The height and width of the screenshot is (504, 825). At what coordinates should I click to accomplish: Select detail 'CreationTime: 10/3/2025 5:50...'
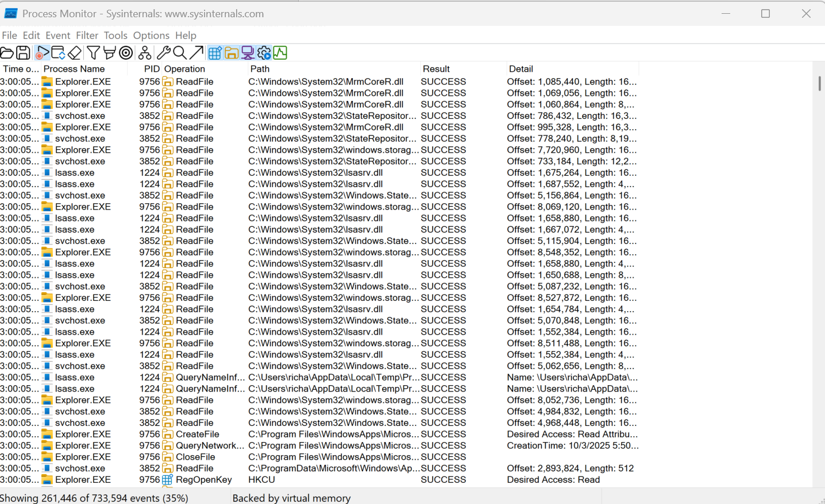573,446
